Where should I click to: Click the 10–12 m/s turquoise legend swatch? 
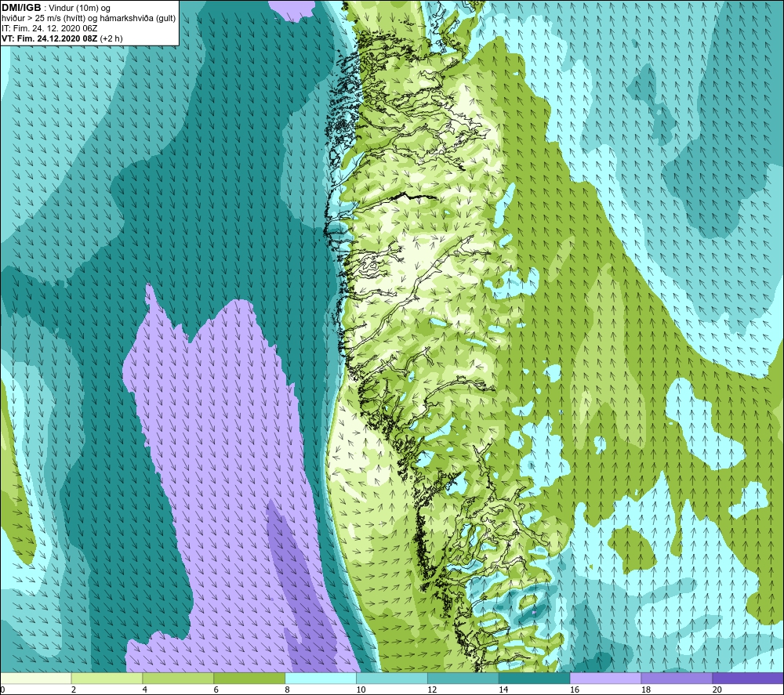click(391, 679)
